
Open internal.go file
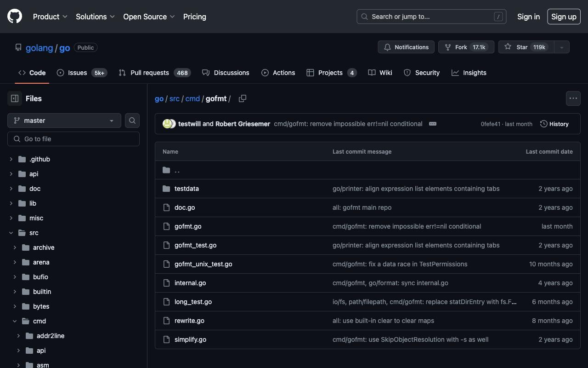coord(190,283)
